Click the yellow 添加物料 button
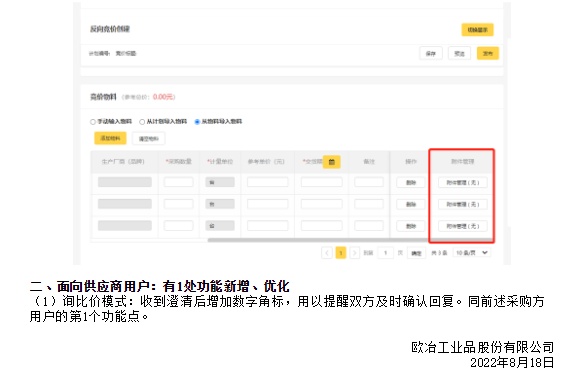This screenshot has width=584, height=371. pyautogui.click(x=110, y=138)
